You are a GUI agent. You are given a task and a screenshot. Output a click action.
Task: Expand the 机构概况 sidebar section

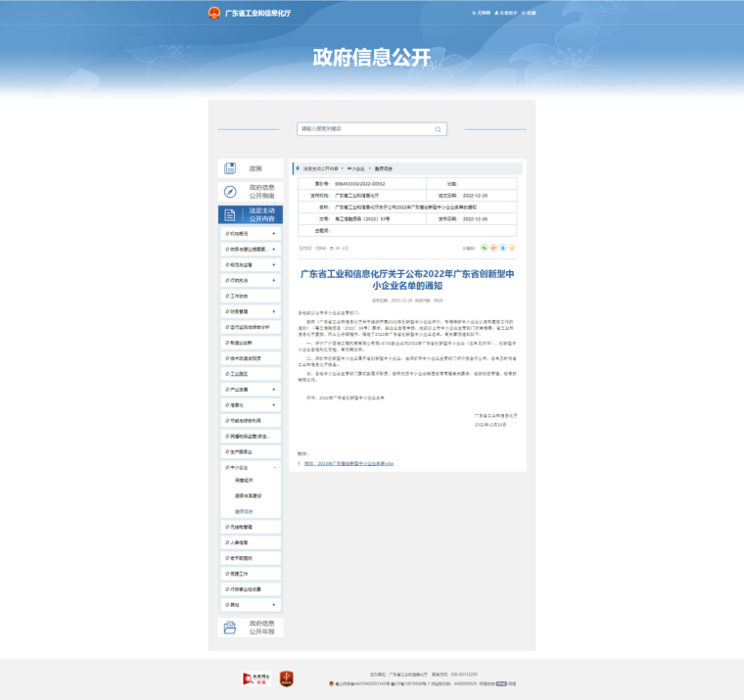point(273,234)
